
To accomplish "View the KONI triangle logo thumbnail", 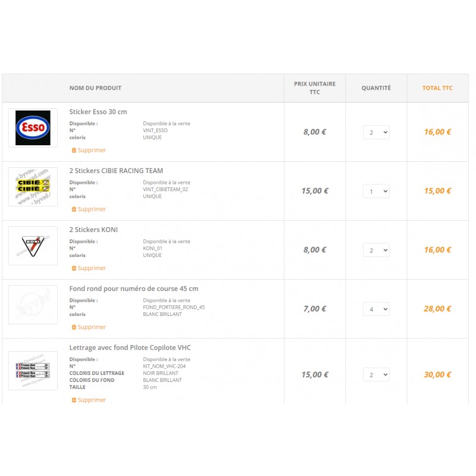I will pos(33,246).
